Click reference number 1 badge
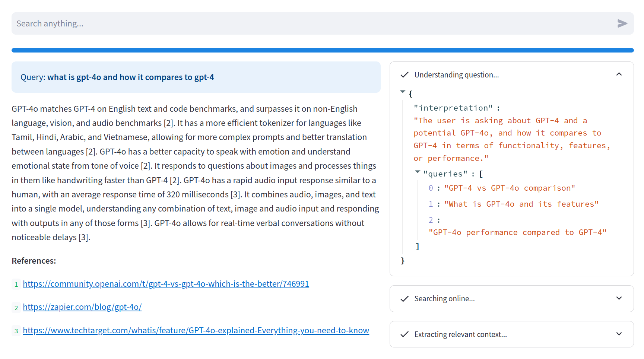644x359 pixels. click(x=16, y=285)
